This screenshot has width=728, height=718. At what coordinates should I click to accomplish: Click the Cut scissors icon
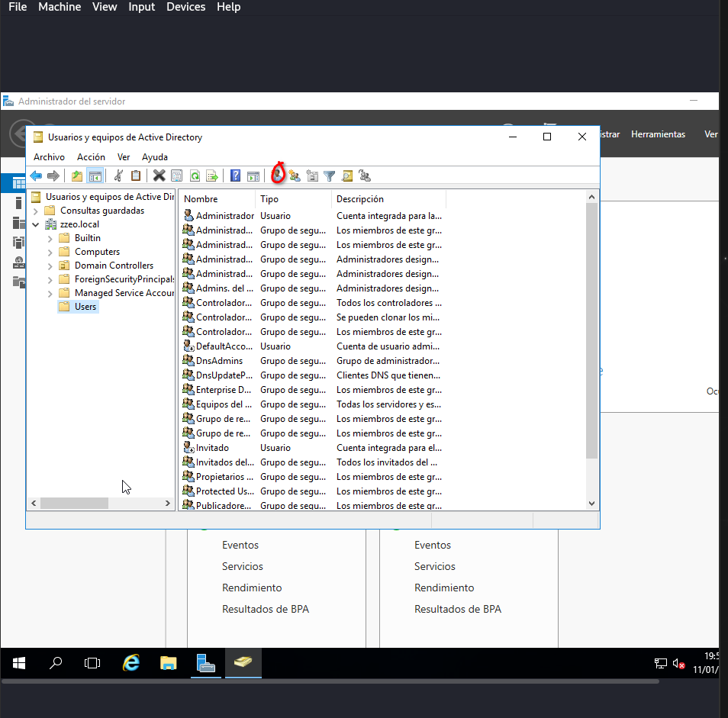118,176
